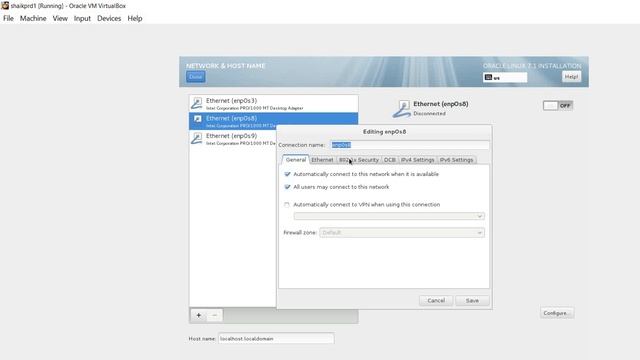640x360 pixels.
Task: Toggle the enp0s8 connection ON/OFF switch
Action: coord(558,106)
